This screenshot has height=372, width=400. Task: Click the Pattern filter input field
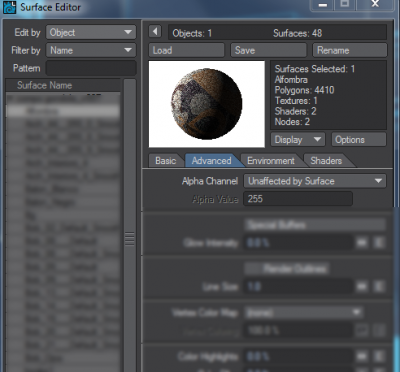coord(91,68)
